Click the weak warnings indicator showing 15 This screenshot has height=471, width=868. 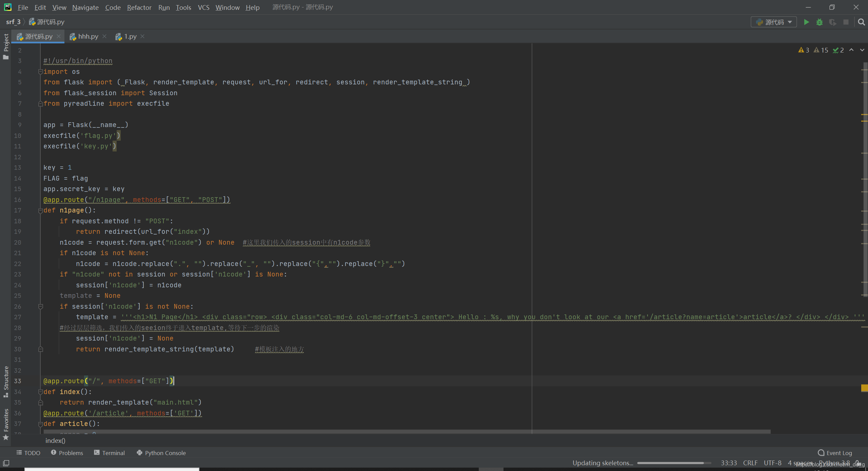821,50
